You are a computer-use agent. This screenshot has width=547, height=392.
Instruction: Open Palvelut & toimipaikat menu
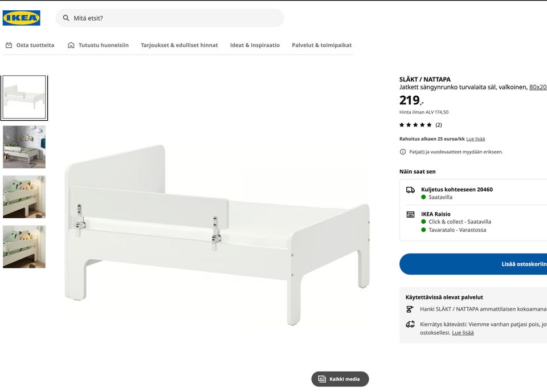(321, 45)
